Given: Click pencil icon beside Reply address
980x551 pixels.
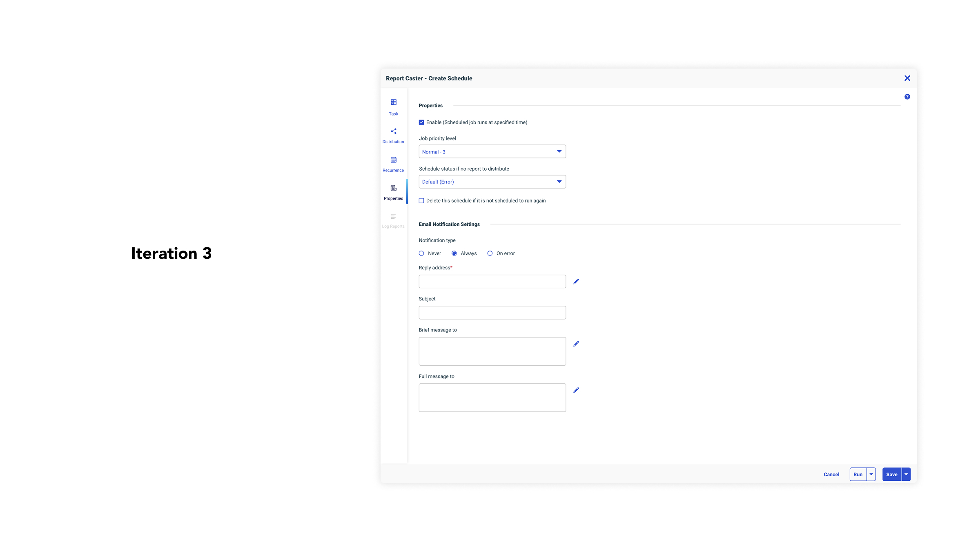Looking at the screenshot, I should click(576, 282).
